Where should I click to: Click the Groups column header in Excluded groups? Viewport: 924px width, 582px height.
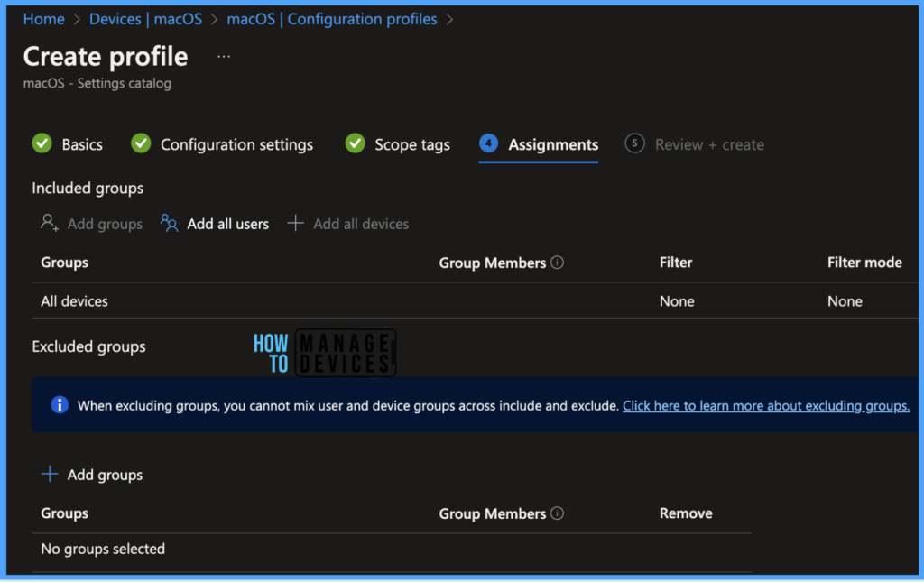pyautogui.click(x=64, y=513)
